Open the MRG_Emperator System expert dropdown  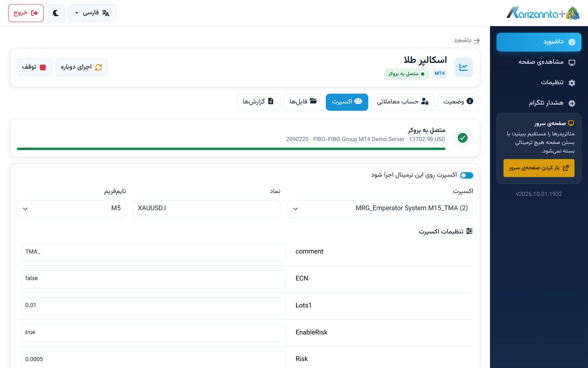(x=380, y=209)
